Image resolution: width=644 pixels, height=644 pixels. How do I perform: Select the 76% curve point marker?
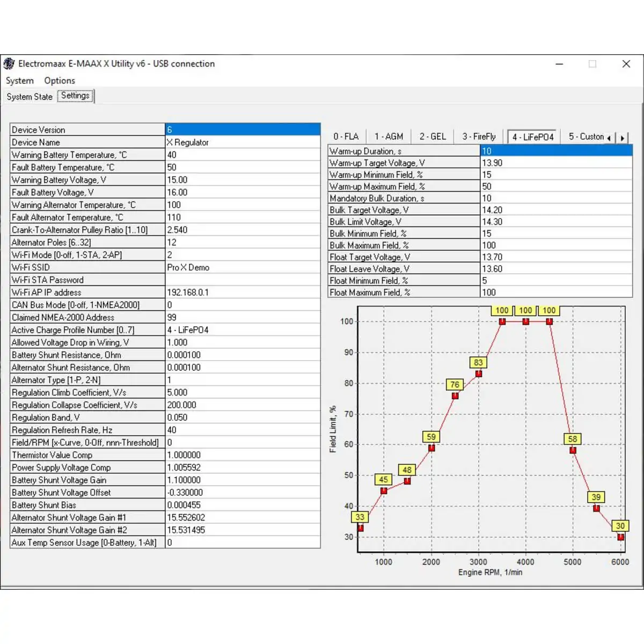455,396
